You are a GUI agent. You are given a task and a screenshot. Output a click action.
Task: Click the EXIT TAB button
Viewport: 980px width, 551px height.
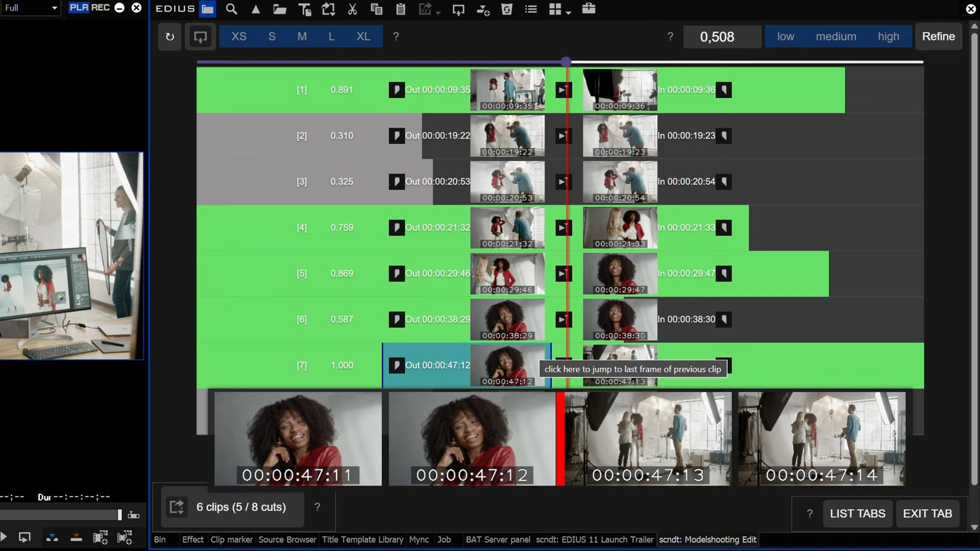click(x=927, y=513)
